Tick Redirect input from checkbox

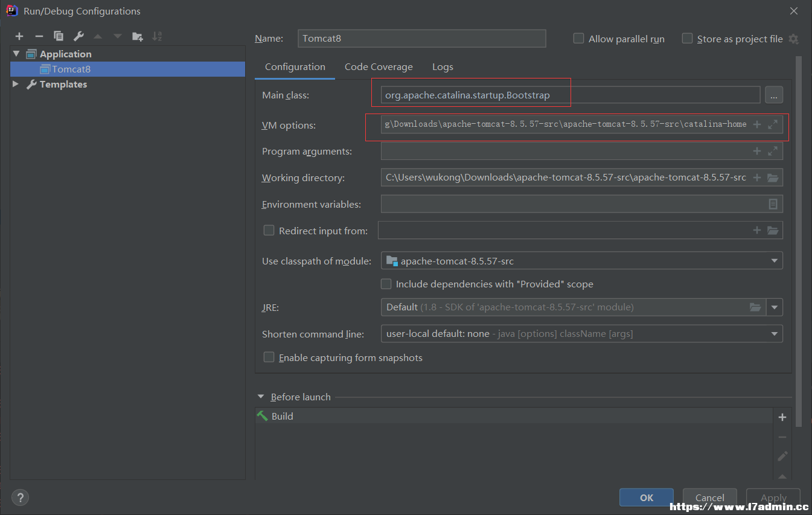269,230
